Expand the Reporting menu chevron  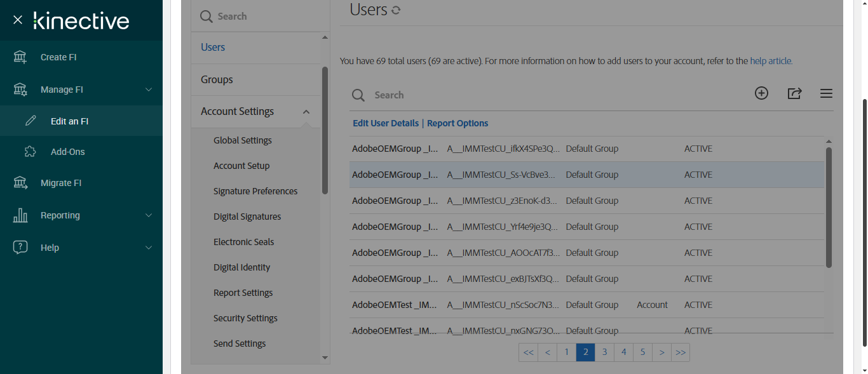(x=149, y=215)
